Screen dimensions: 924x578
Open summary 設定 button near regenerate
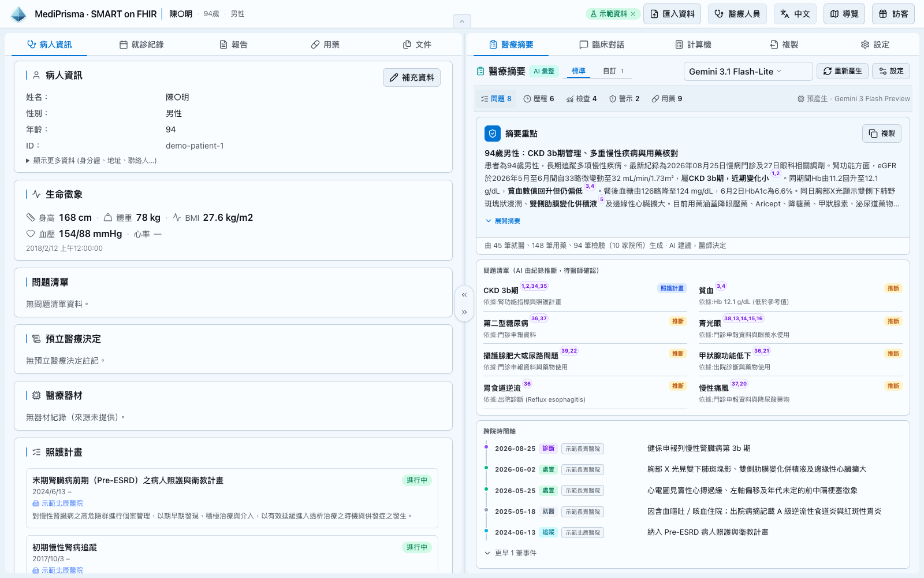point(891,71)
